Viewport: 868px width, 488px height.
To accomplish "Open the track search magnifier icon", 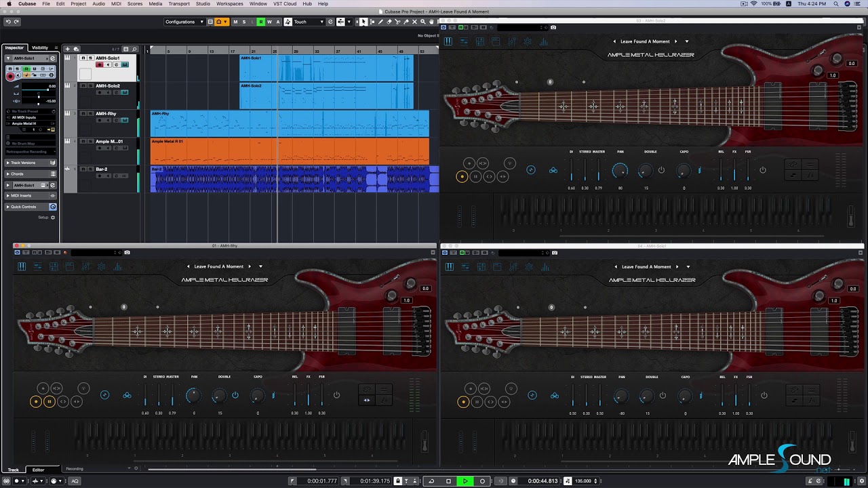I will (134, 49).
